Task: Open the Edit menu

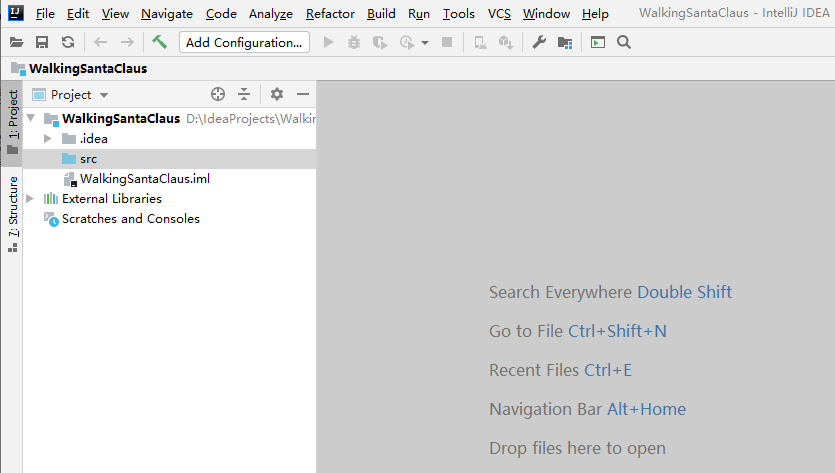Action: click(78, 14)
